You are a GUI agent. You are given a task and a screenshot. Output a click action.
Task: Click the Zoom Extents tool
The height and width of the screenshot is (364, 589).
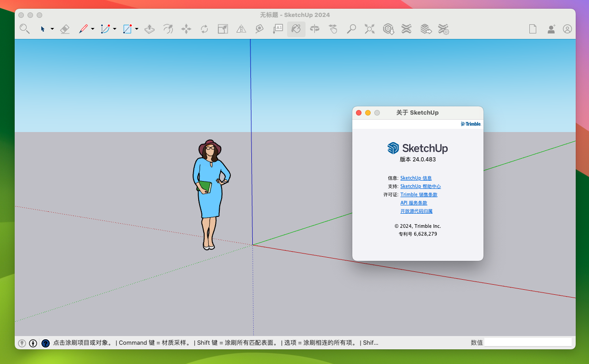coord(370,29)
